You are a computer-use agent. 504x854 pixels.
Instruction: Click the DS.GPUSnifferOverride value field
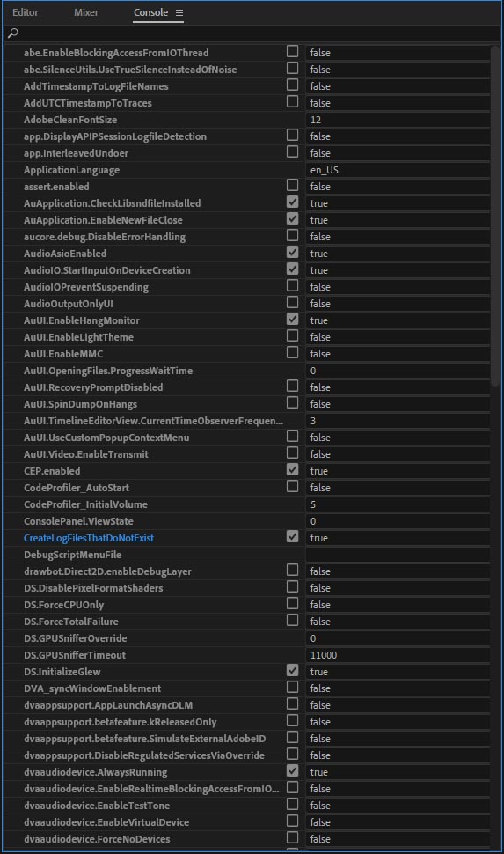click(398, 638)
